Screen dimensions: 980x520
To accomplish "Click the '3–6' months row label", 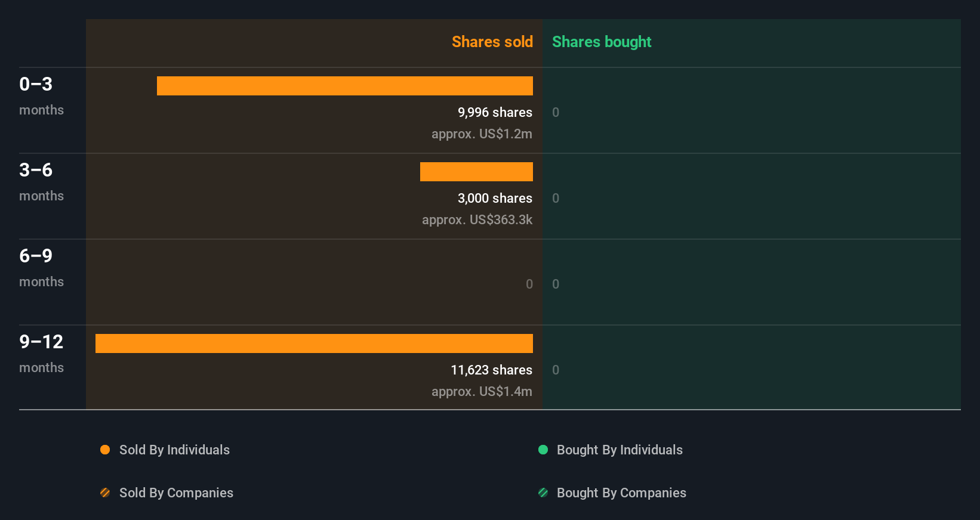I will tap(36, 170).
